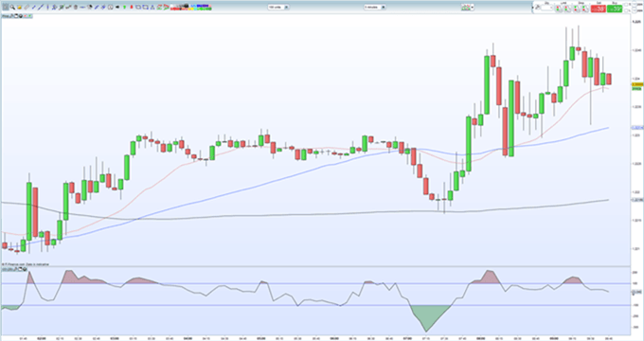Image resolution: width=644 pixels, height=341 pixels.
Task: Click the red X in Price header
Action: click(25, 16)
